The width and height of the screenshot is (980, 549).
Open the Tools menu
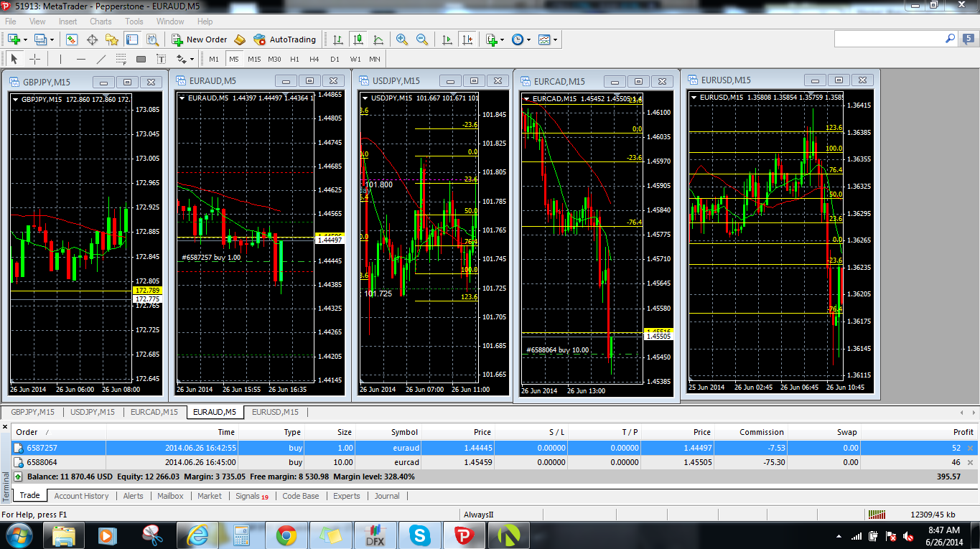[x=134, y=22]
